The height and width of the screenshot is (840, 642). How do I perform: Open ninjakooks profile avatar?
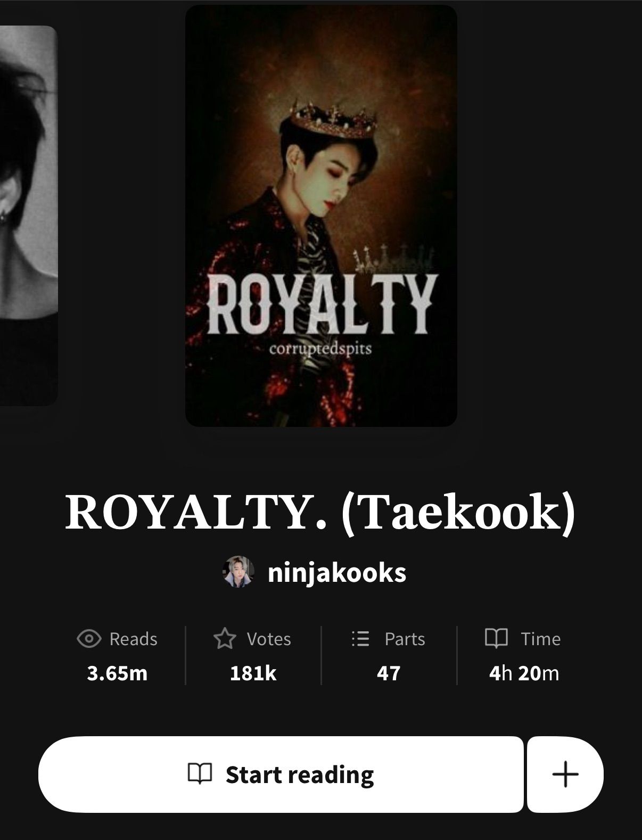[238, 572]
